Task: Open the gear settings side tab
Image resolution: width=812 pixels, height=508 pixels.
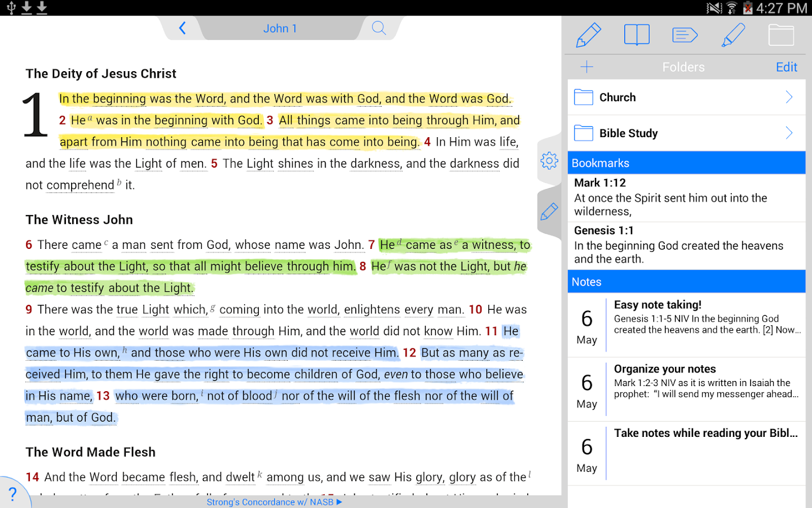Action: (549, 161)
